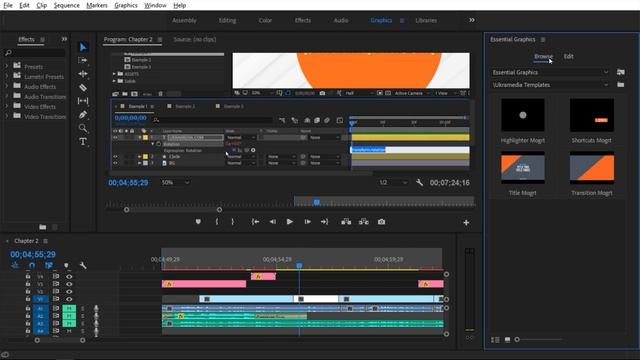
Task: Expand the Audio Effects folder
Action: tap(7, 86)
